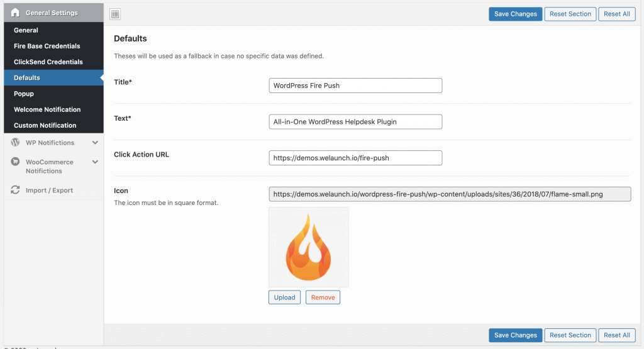This screenshot has width=644, height=349.
Task: Click Upload button below the flame icon
Action: pyautogui.click(x=284, y=297)
